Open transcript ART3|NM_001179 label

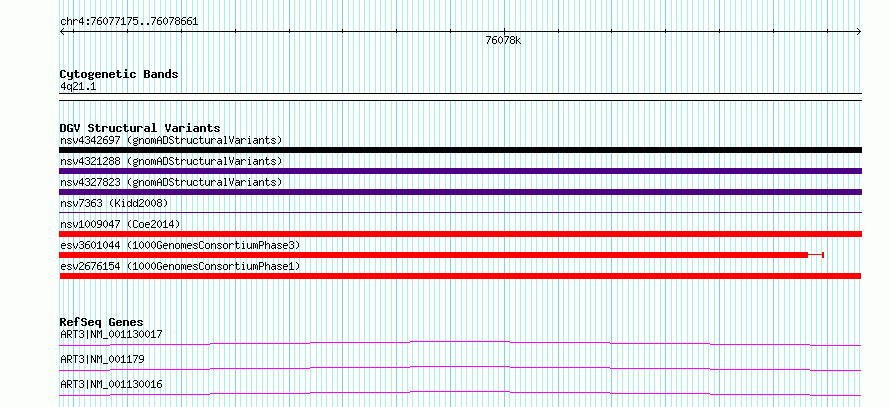tap(102, 359)
